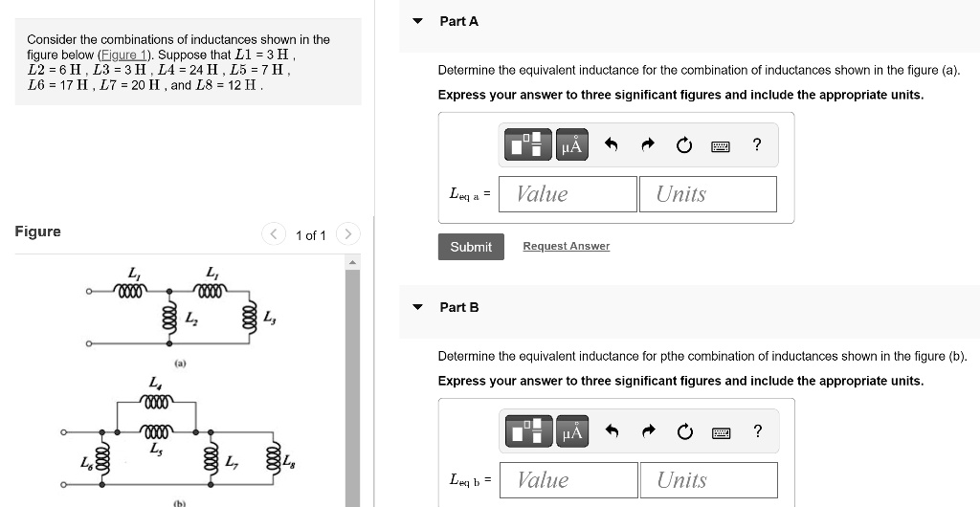The image size is (980, 507).
Task: Open the µÅ symbols button in Part A
Action: pyautogui.click(x=572, y=144)
